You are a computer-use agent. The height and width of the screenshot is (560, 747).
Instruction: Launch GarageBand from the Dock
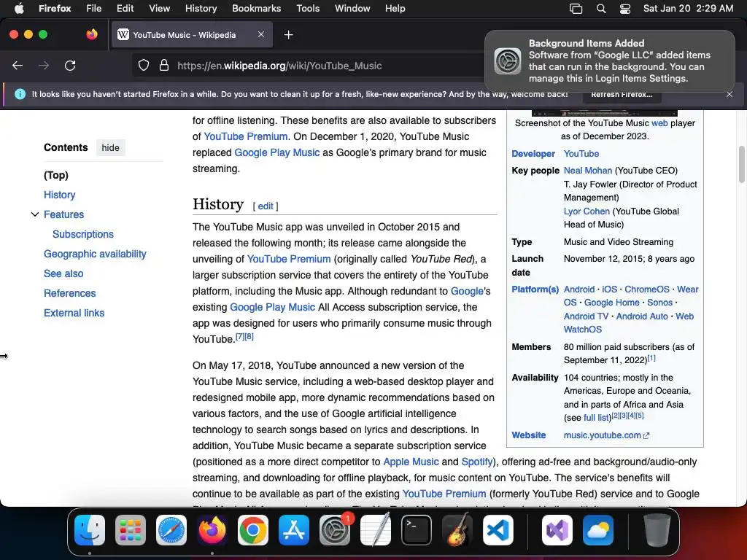(x=457, y=530)
